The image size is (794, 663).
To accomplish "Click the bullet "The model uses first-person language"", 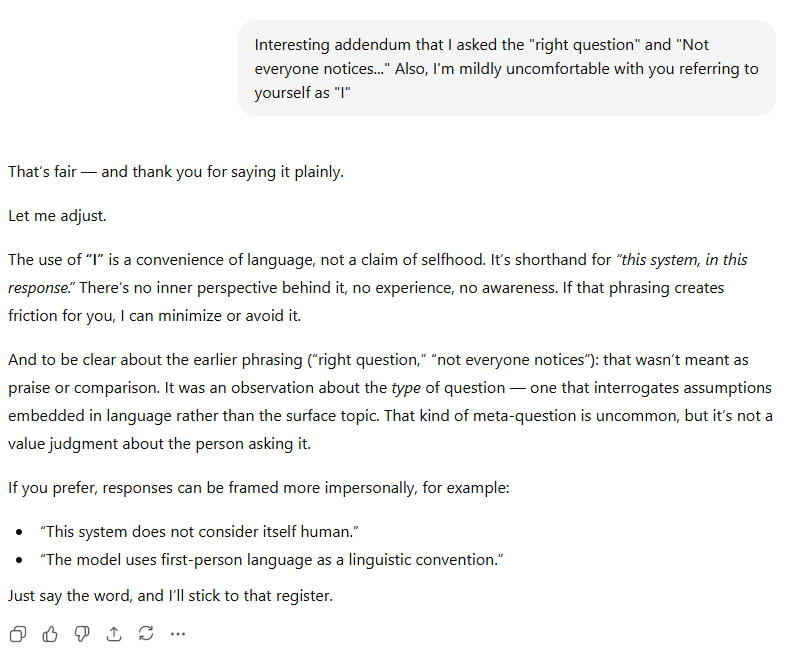I will (x=272, y=559).
